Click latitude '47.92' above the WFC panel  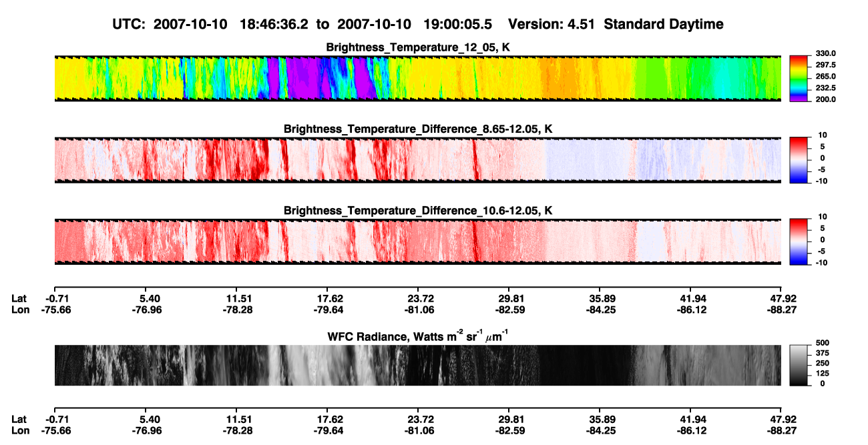click(783, 298)
